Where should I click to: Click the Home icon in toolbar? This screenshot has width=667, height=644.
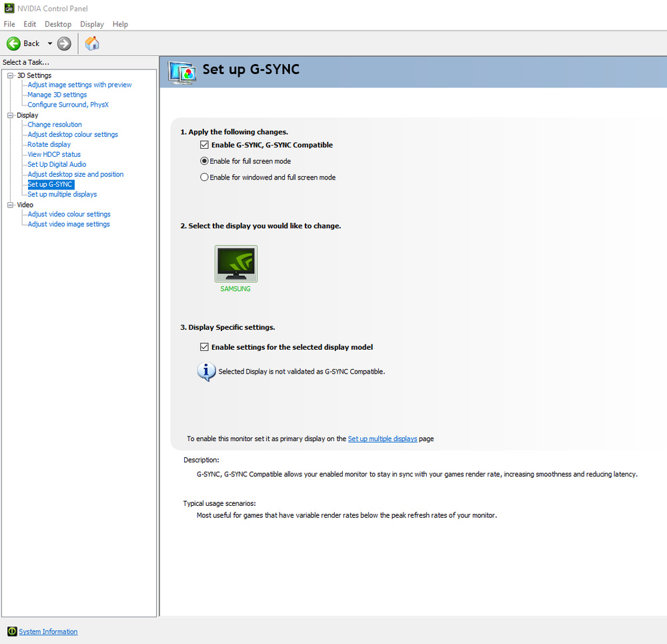coord(92,43)
